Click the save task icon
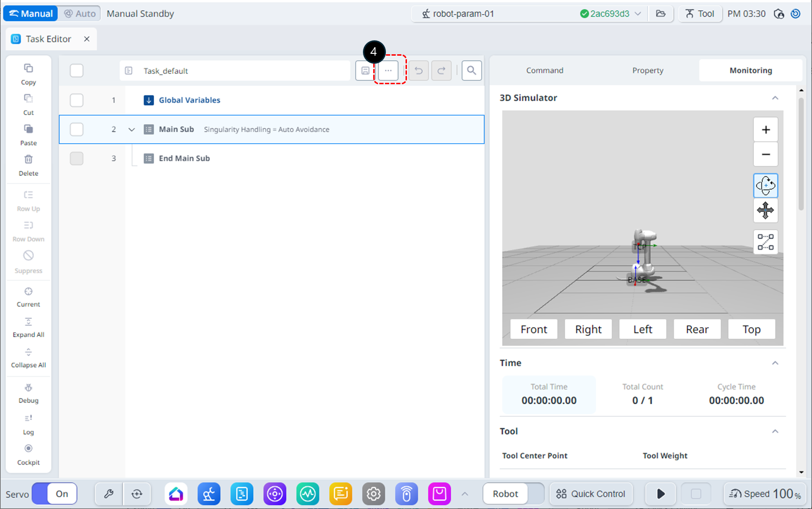812x509 pixels. tap(365, 71)
